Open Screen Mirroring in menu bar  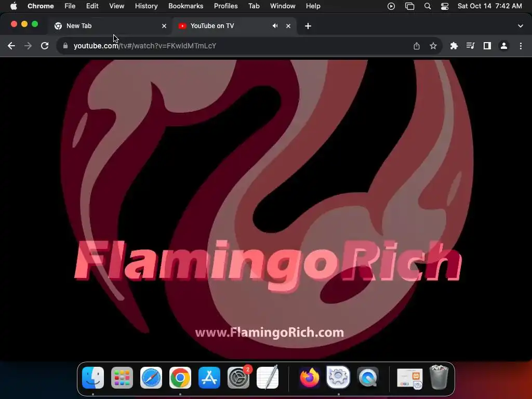[x=410, y=6]
